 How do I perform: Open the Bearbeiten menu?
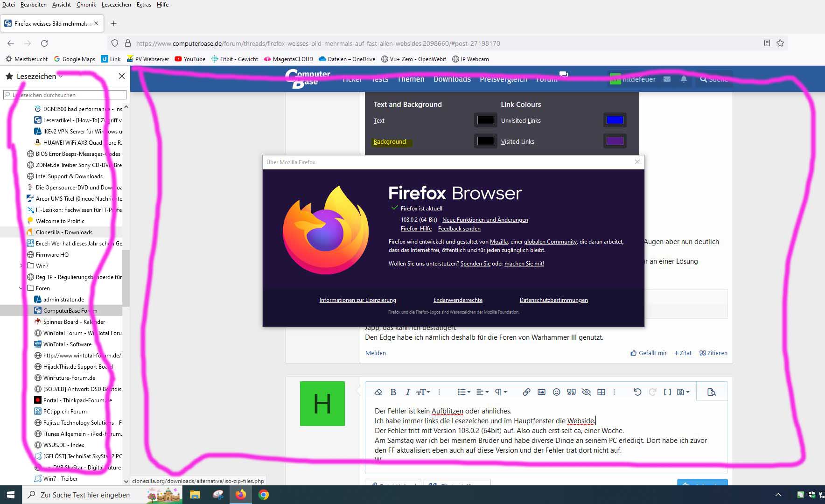pos(33,5)
